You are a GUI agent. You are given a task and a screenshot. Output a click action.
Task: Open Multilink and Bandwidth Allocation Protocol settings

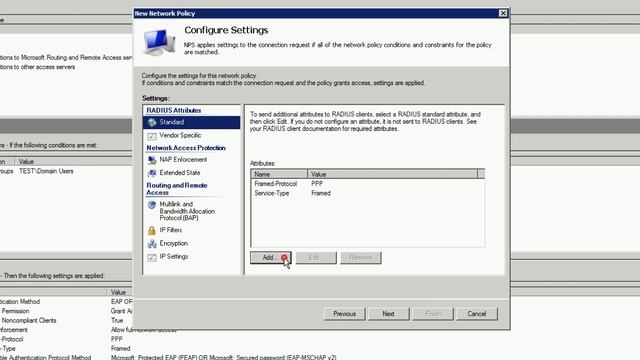pyautogui.click(x=187, y=211)
